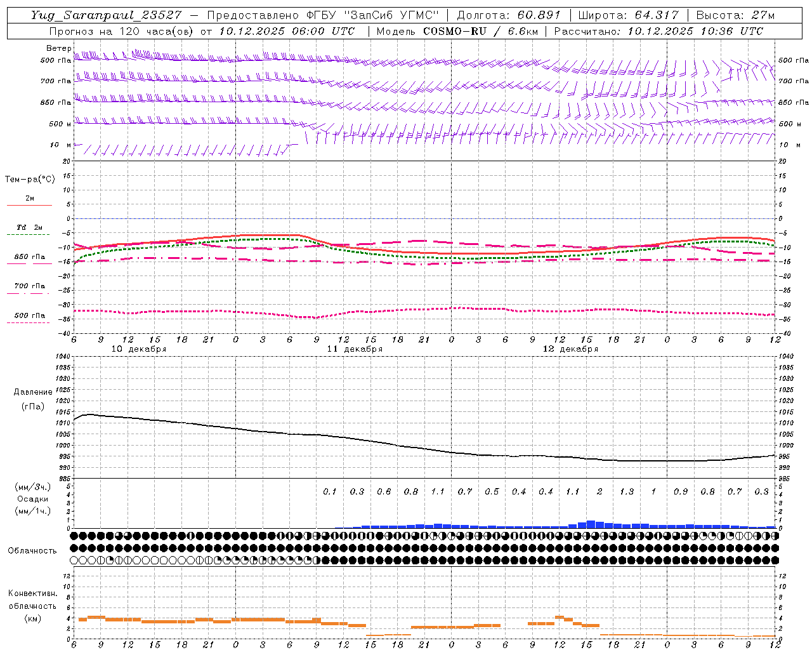Click the forecast start 10.12.2025 06:00 UTC
Screen dimensions: 812x650
(x=287, y=31)
